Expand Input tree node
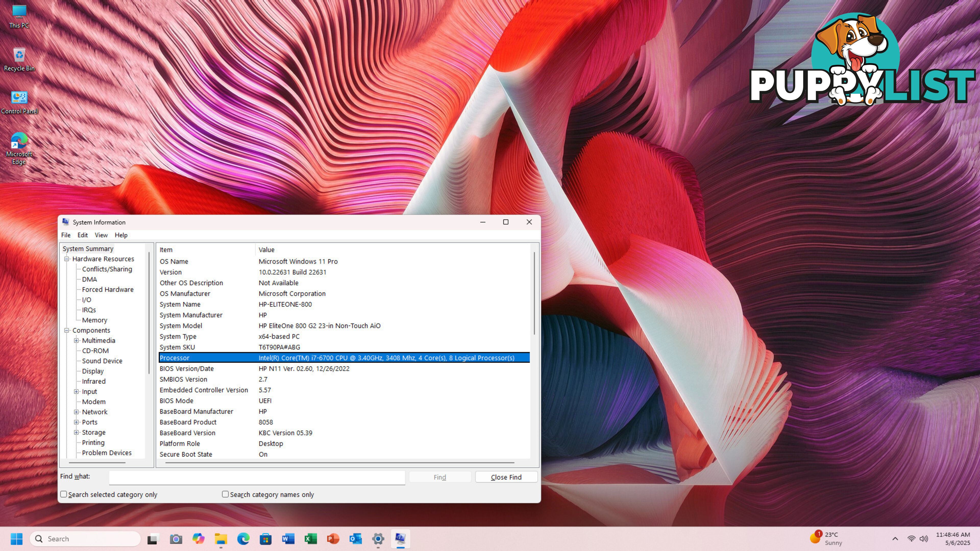This screenshot has height=551, width=980. (x=77, y=392)
